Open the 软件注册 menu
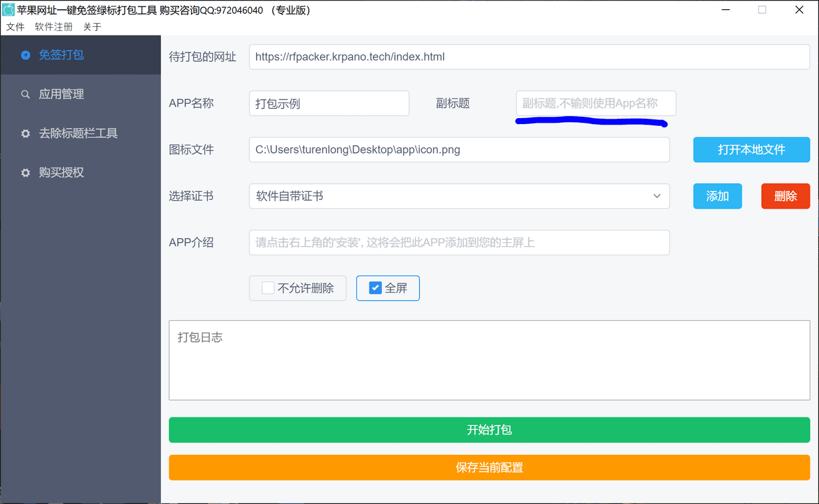The height and width of the screenshot is (504, 819). 53,26
